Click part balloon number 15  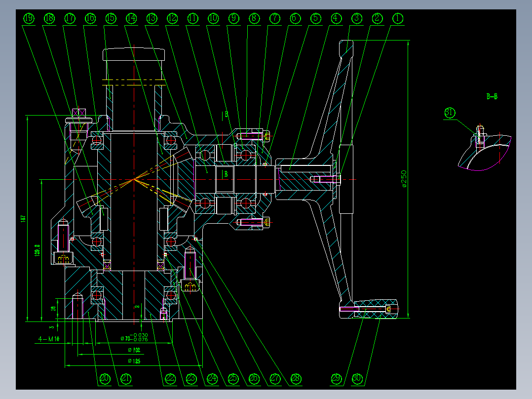(x=111, y=18)
